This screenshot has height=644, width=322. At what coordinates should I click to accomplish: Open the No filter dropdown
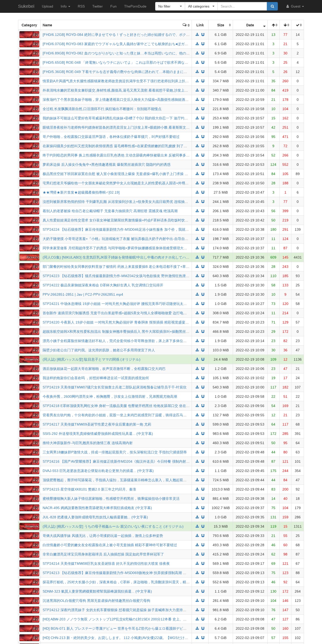[x=170, y=6]
